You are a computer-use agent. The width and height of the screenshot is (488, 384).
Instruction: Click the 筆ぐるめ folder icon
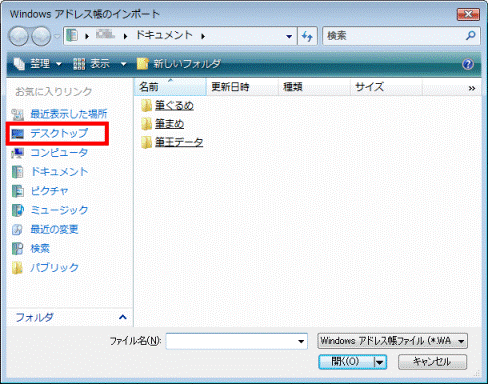(146, 106)
